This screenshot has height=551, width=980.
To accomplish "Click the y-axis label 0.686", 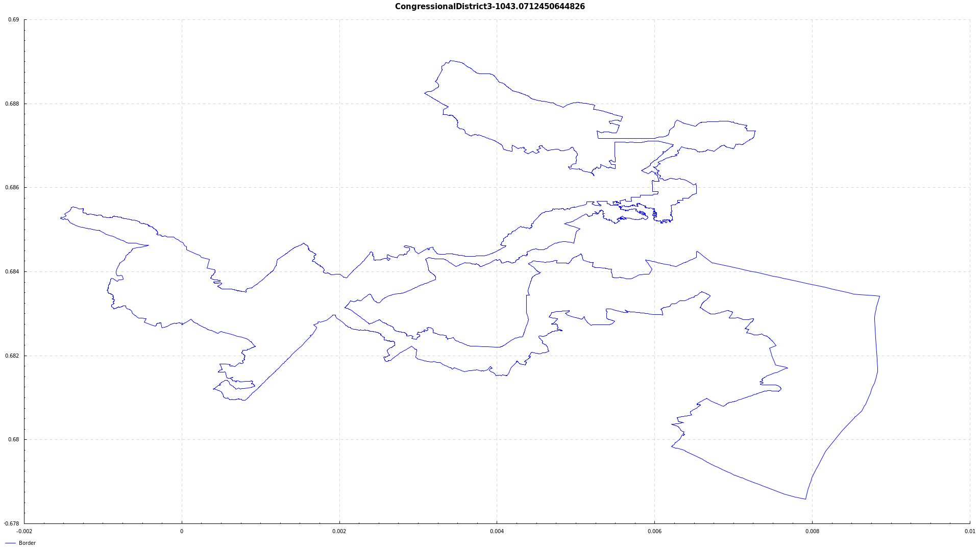I will 12,188.
